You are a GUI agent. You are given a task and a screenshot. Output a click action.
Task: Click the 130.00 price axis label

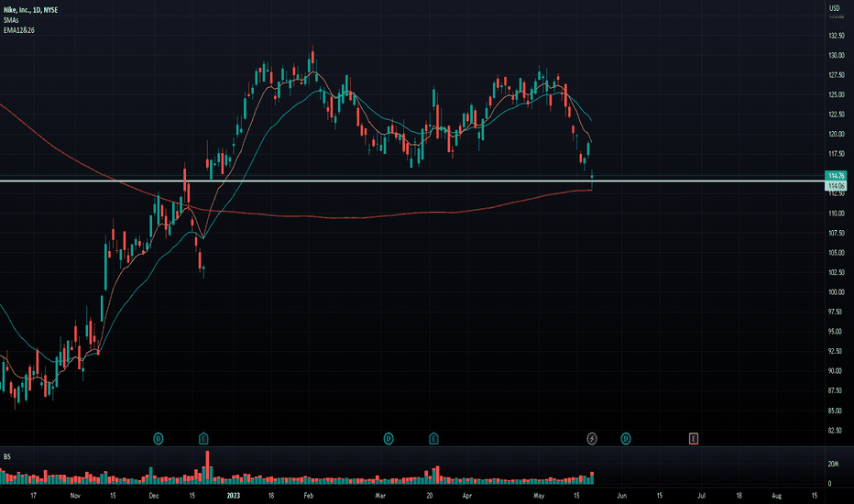click(836, 55)
